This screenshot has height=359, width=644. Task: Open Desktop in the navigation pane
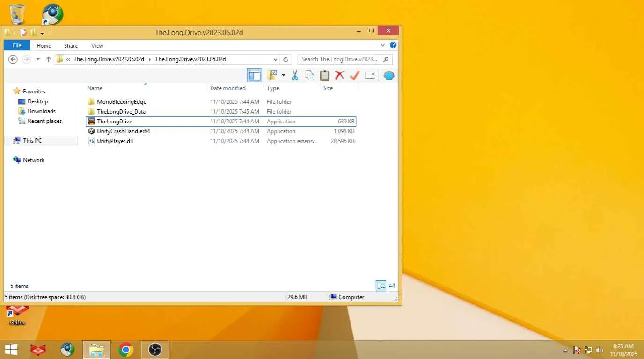pos(37,101)
